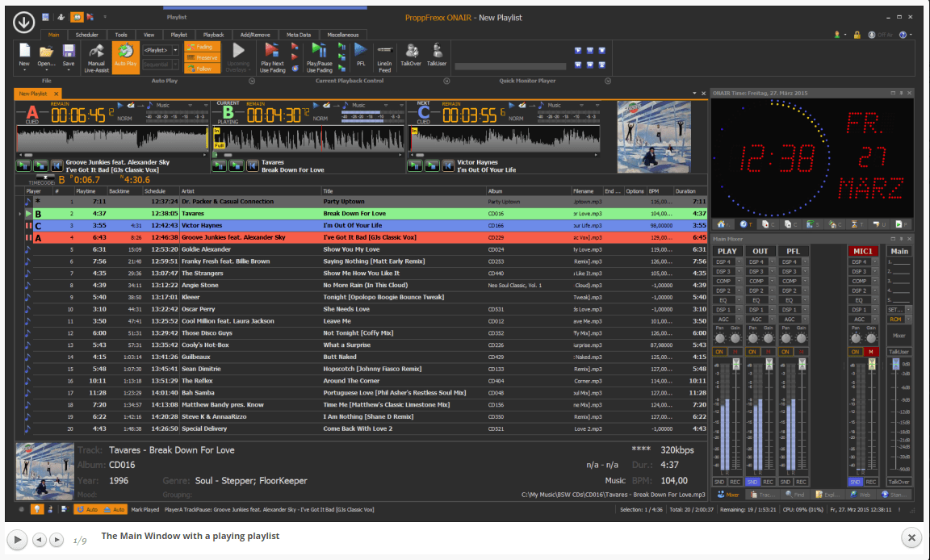Click the TalkUser button in Main strip
The width and height of the screenshot is (930, 560).
click(899, 352)
